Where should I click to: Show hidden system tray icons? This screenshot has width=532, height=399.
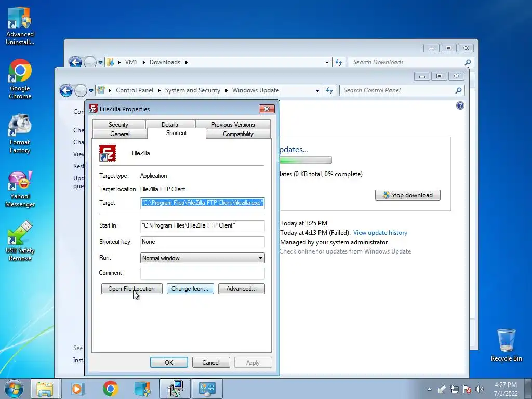[430, 389]
